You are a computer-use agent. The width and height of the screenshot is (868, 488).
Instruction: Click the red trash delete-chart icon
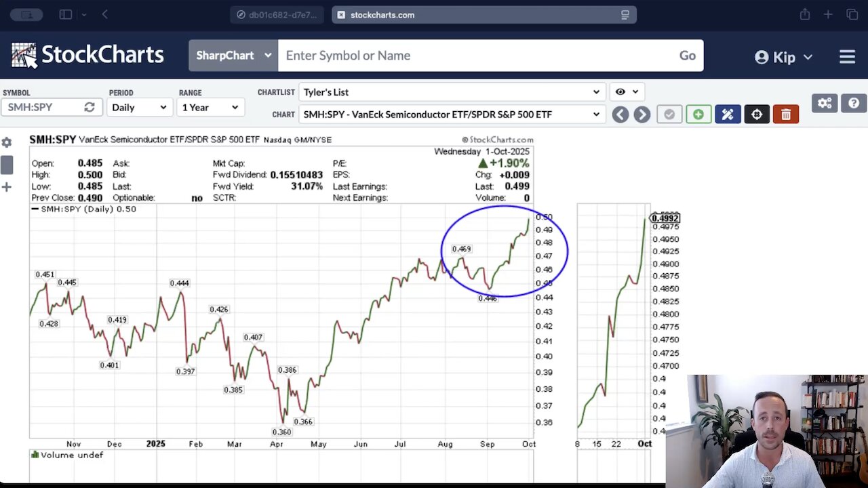pos(786,115)
